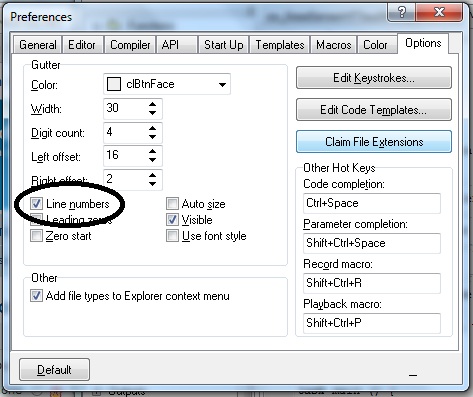Image resolution: width=473 pixels, height=397 pixels.
Task: Open the gutter Color dropdown arrow
Action: (222, 85)
